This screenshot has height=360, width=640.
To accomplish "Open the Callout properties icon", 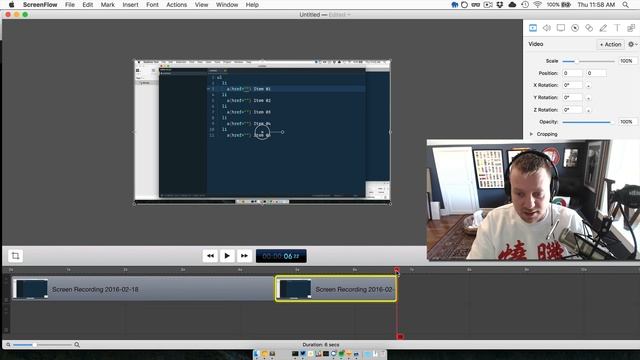I will point(575,28).
